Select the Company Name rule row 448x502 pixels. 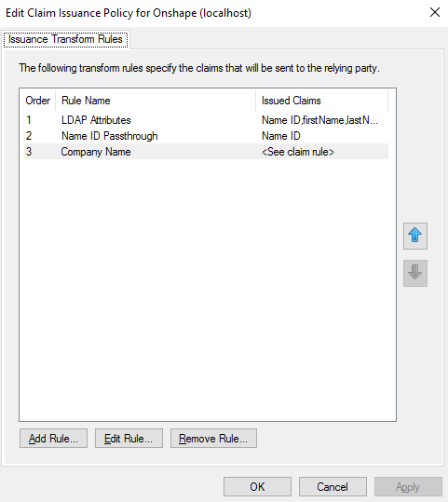point(206,152)
